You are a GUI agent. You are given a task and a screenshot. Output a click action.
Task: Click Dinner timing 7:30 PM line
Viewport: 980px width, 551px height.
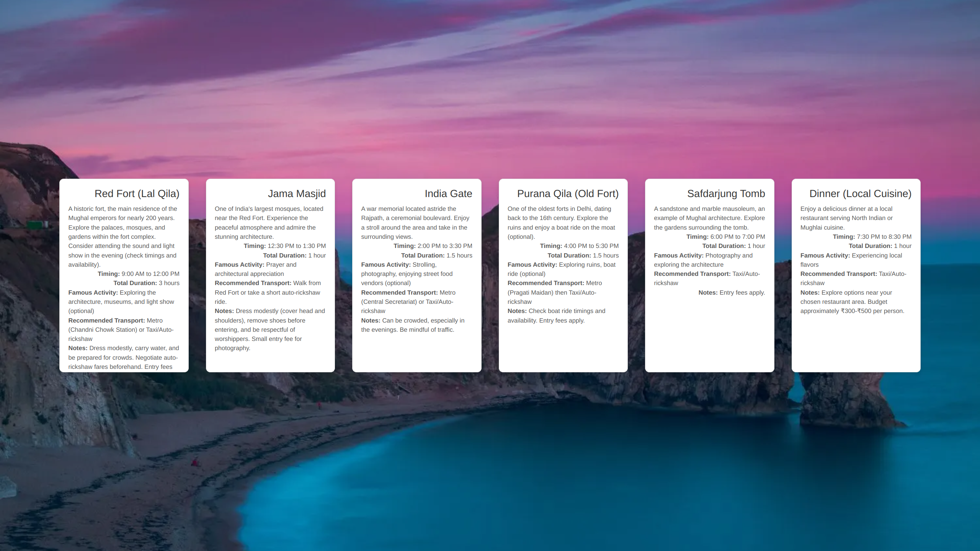point(872,236)
